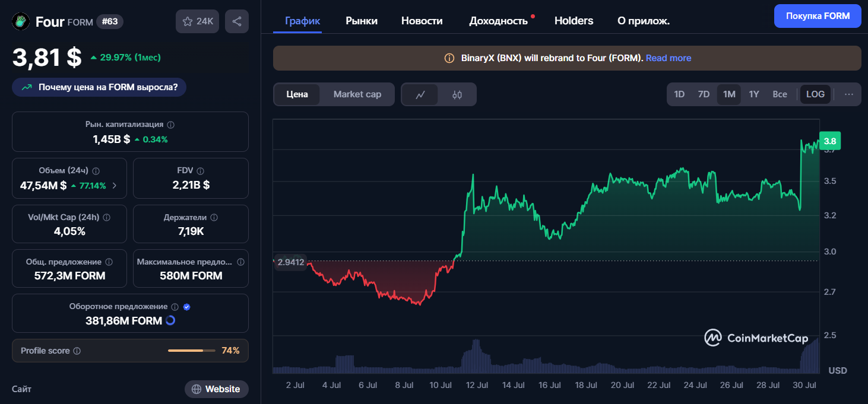Expand volume details chevron arrow
Image resolution: width=868 pixels, height=404 pixels.
(115, 186)
